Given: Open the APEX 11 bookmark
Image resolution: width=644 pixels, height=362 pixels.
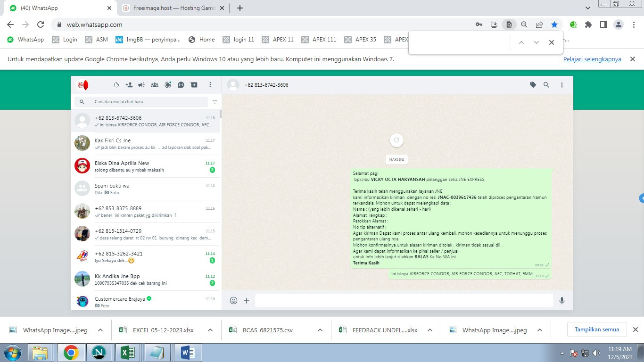Looking at the screenshot, I should [x=278, y=40].
